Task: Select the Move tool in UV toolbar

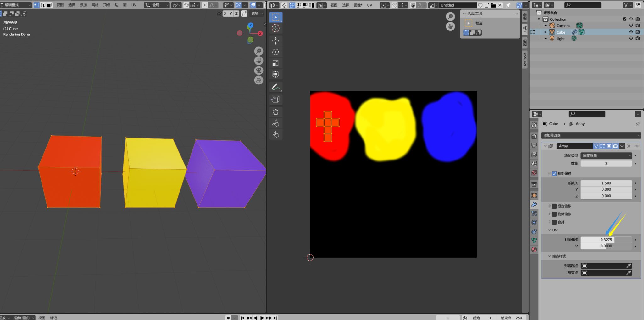Action: click(275, 41)
